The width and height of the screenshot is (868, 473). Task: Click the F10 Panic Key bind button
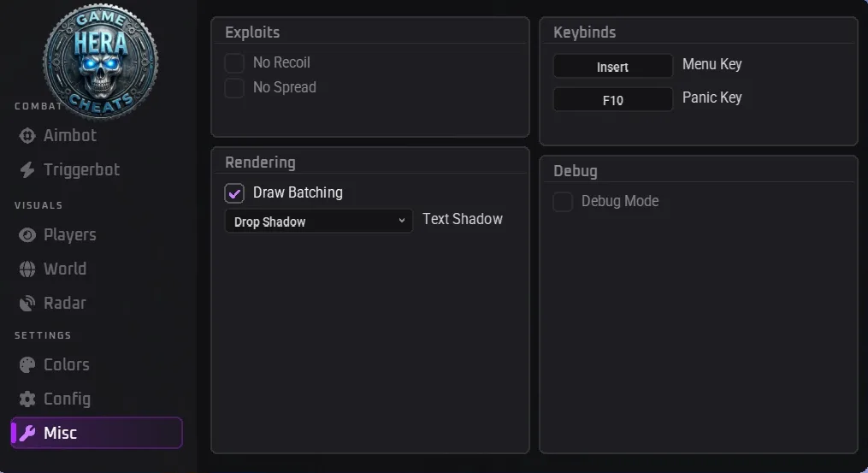point(613,100)
